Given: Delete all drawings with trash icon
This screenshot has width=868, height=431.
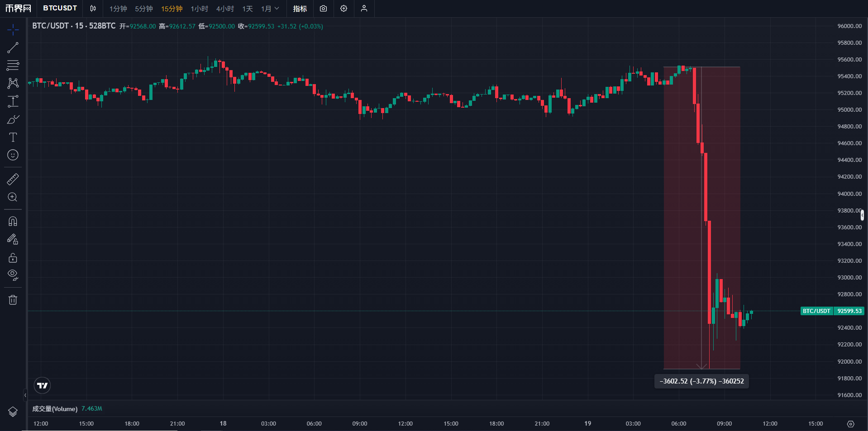Looking at the screenshot, I should (x=13, y=300).
